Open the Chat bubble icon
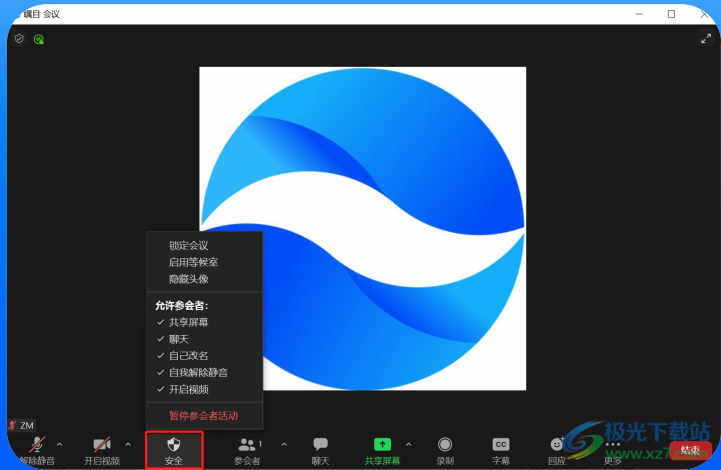The image size is (721, 470). pos(320,444)
